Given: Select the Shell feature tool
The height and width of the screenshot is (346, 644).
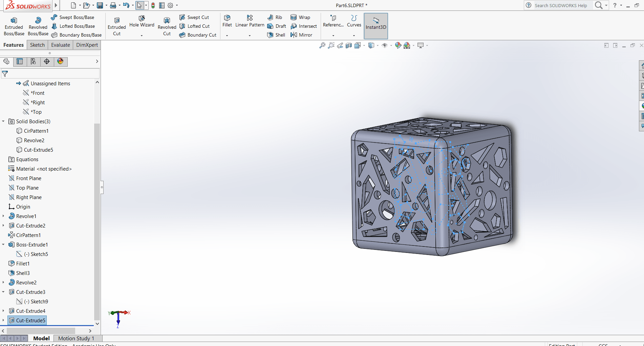Looking at the screenshot, I should pos(276,35).
